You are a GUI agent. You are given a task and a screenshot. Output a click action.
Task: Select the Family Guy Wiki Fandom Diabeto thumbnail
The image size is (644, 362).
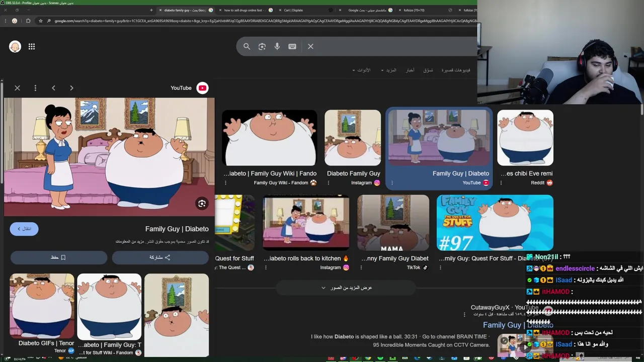tap(270, 138)
